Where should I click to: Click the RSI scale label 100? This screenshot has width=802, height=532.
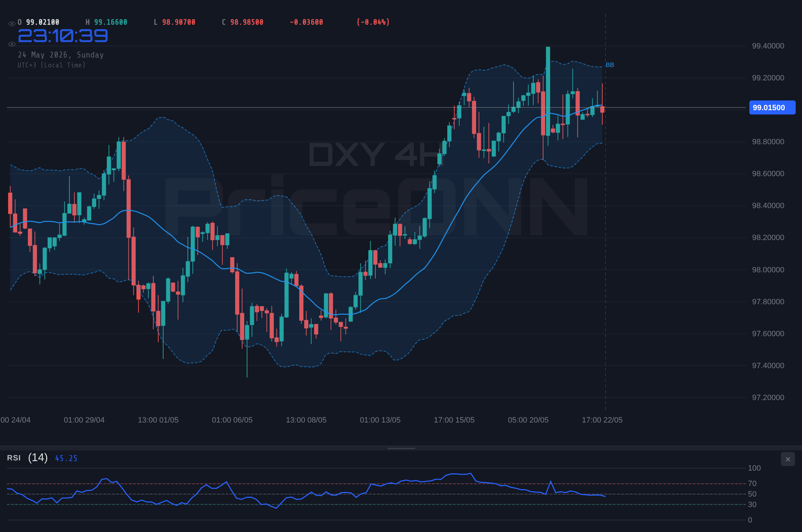[754, 468]
